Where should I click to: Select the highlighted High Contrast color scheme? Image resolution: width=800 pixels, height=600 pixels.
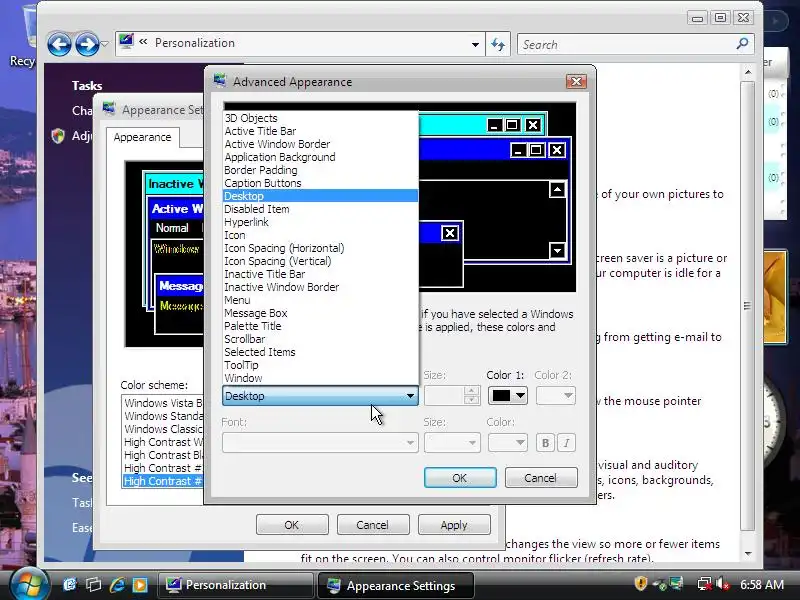point(162,481)
